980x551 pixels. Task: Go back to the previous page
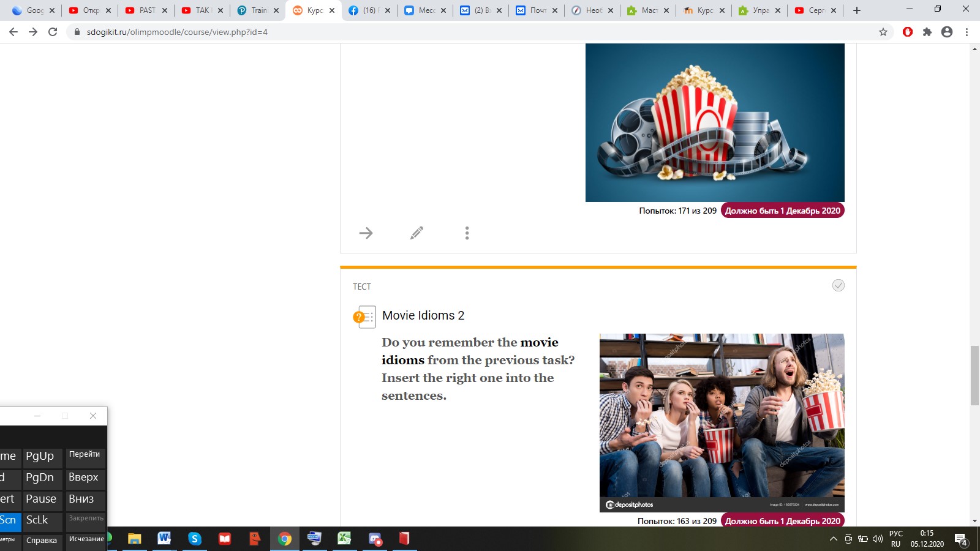coord(13,32)
